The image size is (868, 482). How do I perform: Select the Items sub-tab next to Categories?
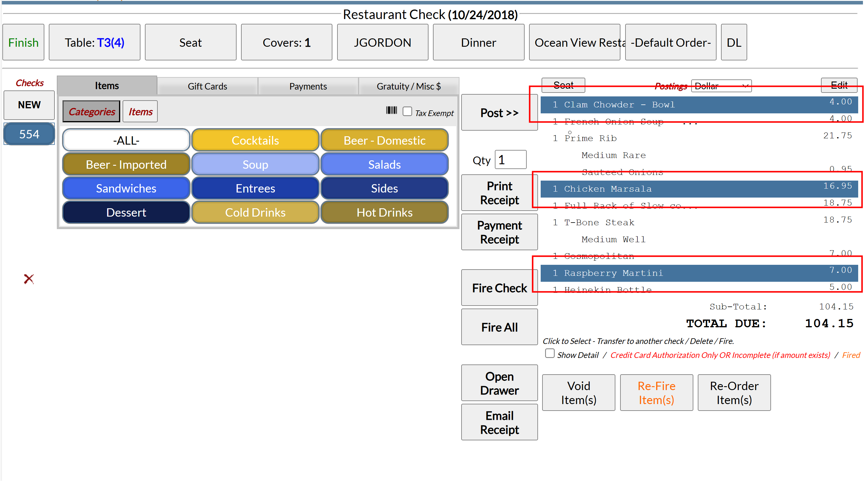coord(140,112)
